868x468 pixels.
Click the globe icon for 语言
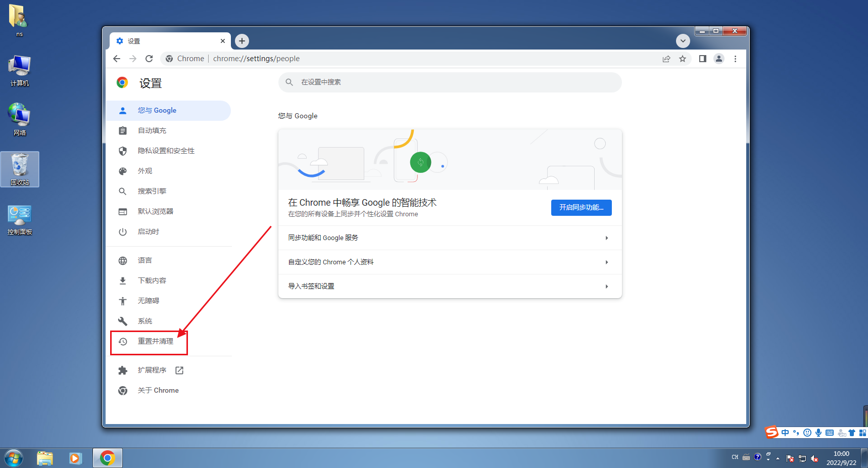click(x=123, y=260)
